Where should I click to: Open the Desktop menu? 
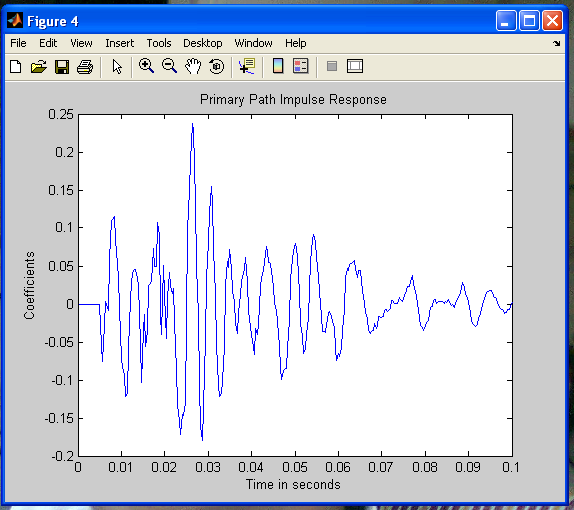click(203, 43)
